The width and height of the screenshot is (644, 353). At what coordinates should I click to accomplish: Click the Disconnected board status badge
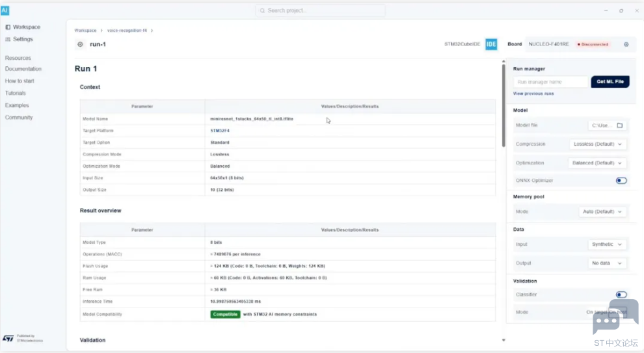pyautogui.click(x=593, y=44)
